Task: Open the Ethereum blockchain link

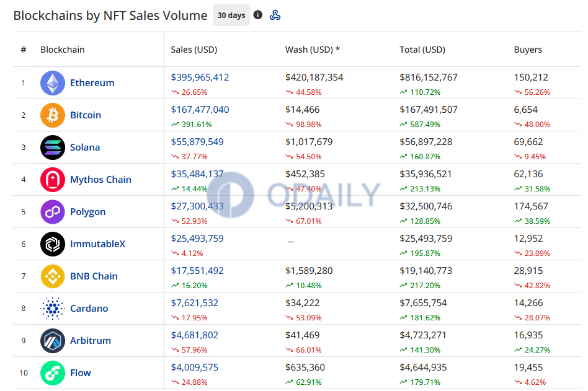Action: tap(92, 83)
